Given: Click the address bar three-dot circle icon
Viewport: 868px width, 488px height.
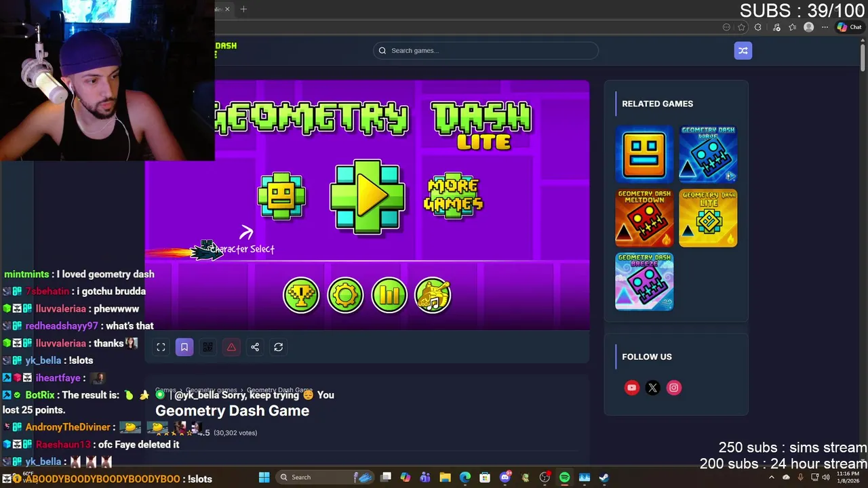Looking at the screenshot, I should pyautogui.click(x=726, y=27).
